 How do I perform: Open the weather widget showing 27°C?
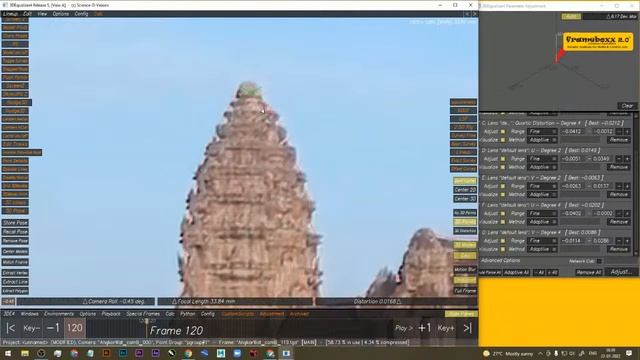pyautogui.click(x=508, y=353)
